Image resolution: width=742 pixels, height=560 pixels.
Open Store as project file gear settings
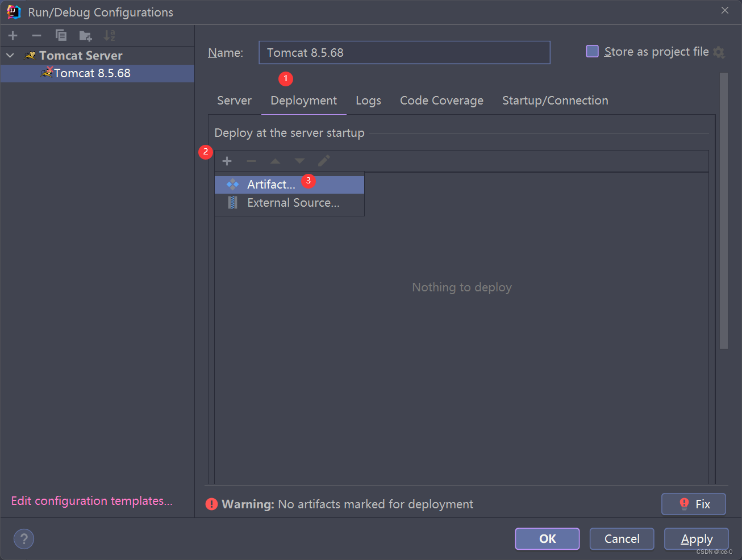coord(719,52)
